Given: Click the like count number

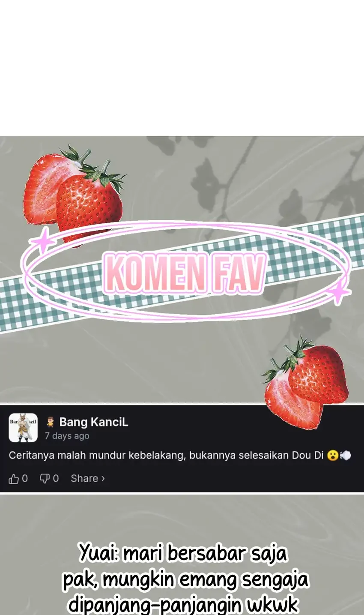Looking at the screenshot, I should pos(25,479).
